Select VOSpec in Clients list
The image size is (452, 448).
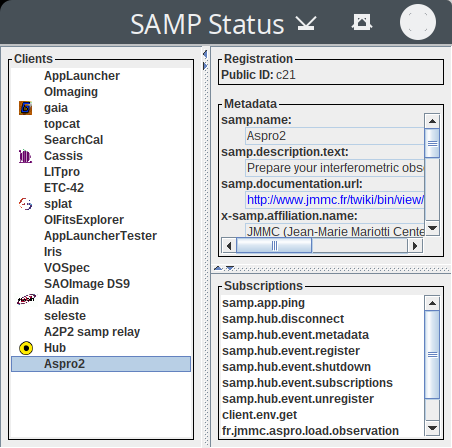coord(101,268)
